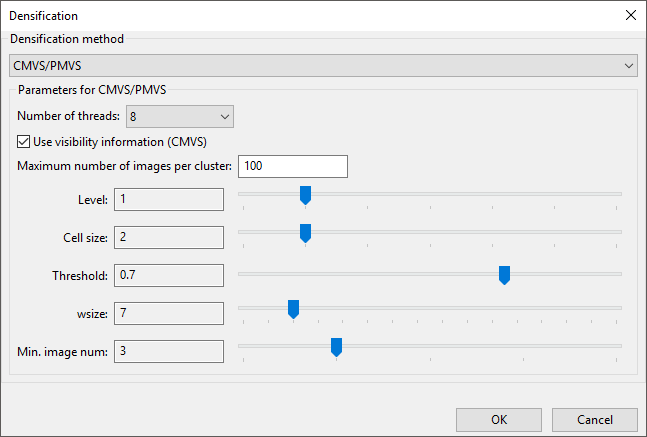Click the right end of the wsize slider track
647x437 pixels.
coord(617,308)
